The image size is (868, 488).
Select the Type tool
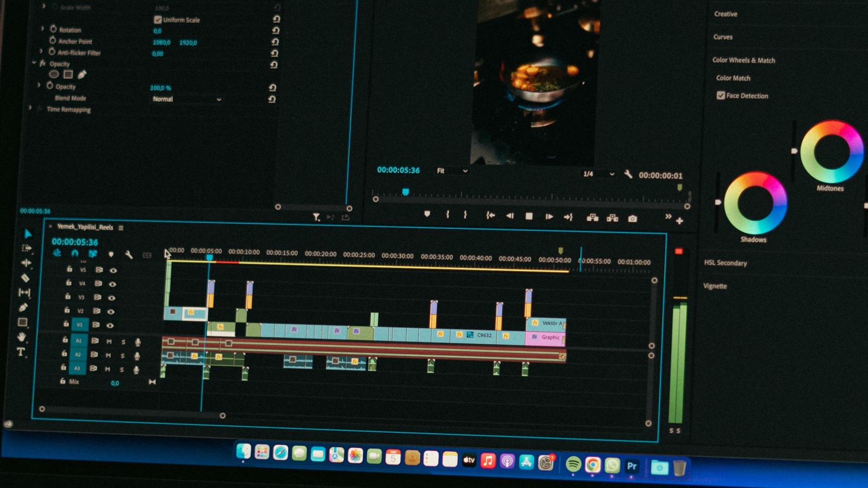click(21, 352)
